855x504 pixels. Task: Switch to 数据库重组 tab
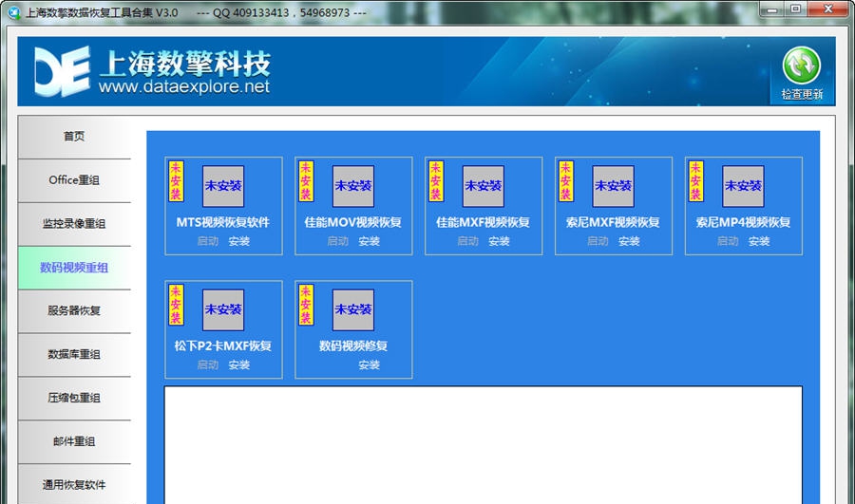[74, 354]
